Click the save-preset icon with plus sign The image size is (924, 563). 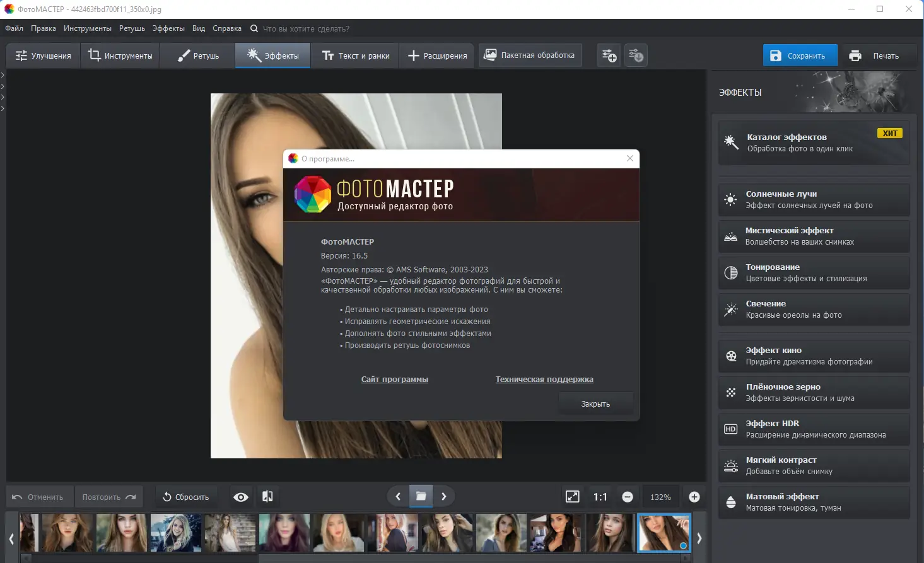click(609, 55)
